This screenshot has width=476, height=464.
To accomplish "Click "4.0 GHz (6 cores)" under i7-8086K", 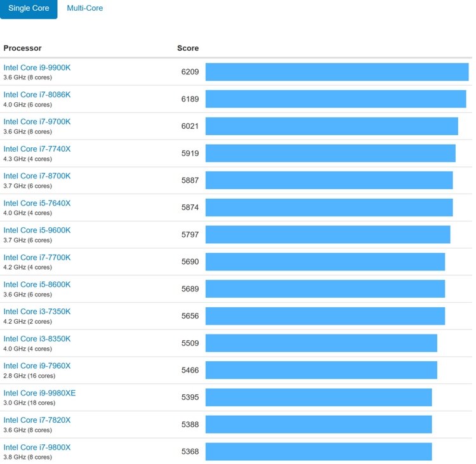I will click(x=28, y=105).
